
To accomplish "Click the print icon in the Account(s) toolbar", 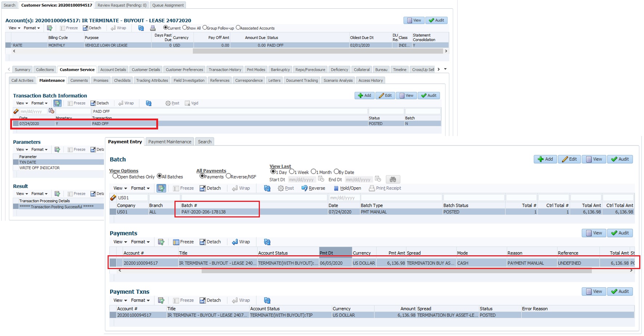I will 153,28.
